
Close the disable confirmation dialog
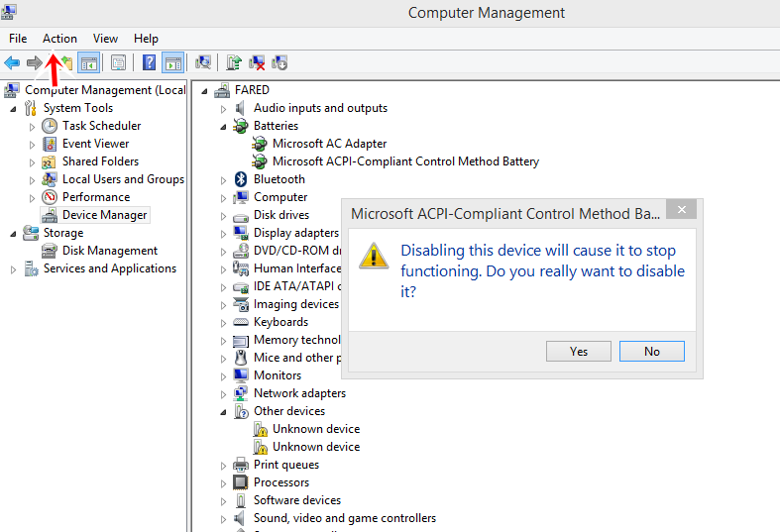pos(682,209)
